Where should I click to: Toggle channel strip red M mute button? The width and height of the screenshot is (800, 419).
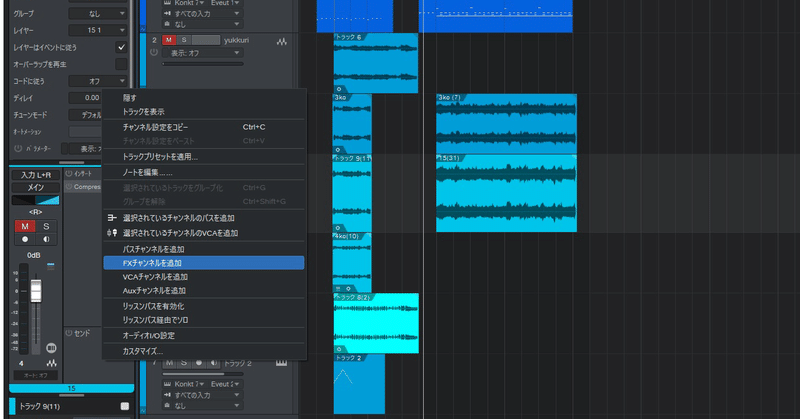(24, 226)
